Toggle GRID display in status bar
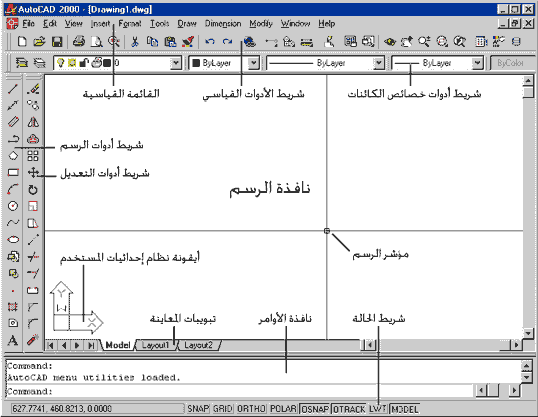 (223, 409)
